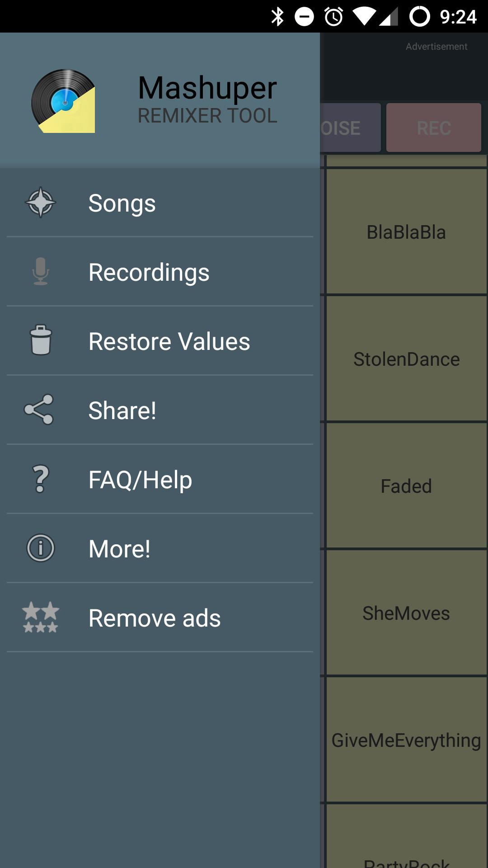
Task: Click the question mark help icon
Action: coord(41,479)
